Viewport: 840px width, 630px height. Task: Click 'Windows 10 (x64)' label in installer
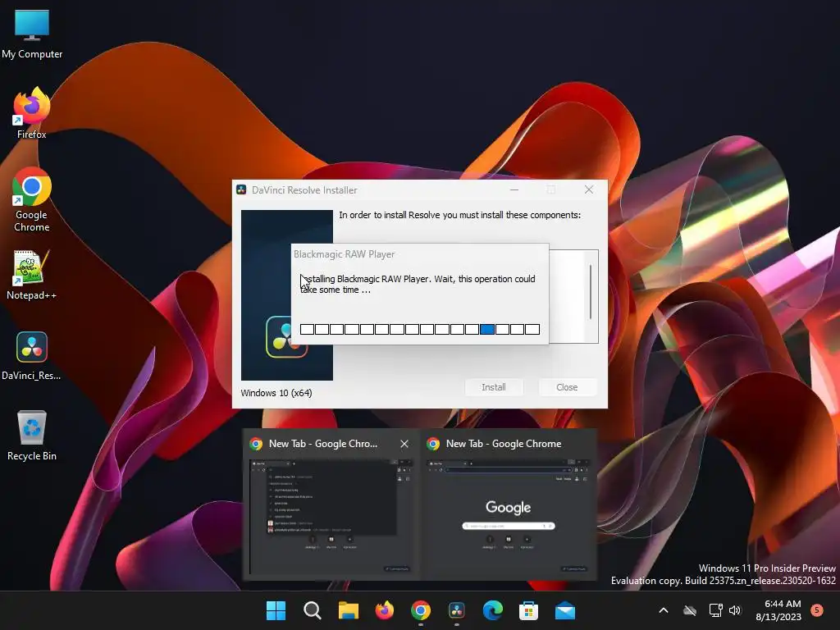(276, 393)
